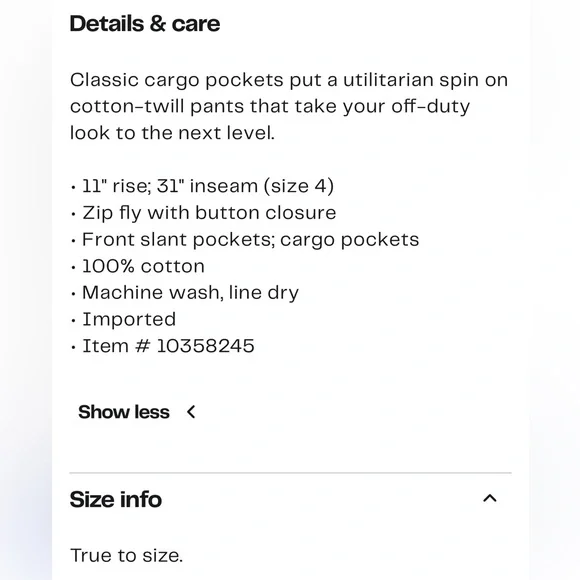
Task: Click the (size 4) text
Action: coord(299,186)
